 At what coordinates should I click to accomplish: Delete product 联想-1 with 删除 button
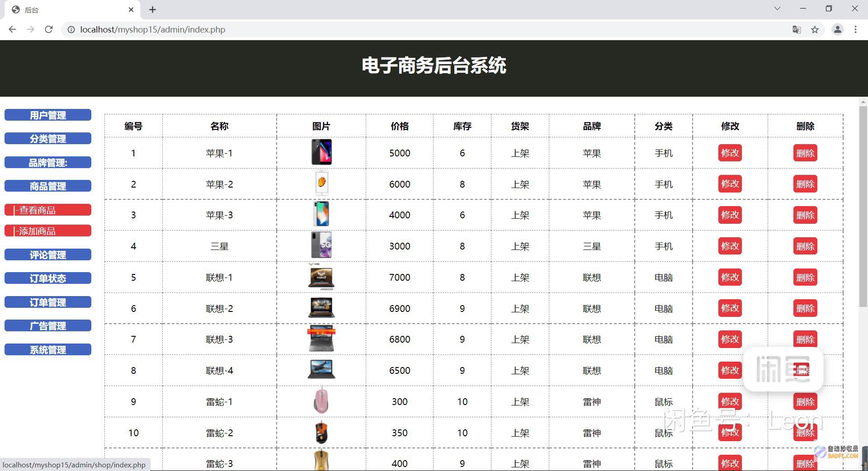coord(805,277)
